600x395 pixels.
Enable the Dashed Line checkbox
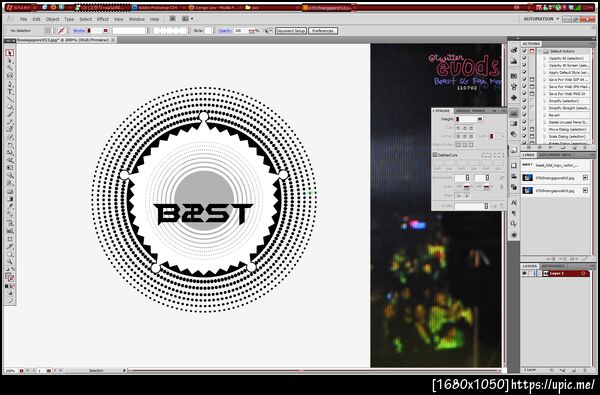click(x=435, y=155)
